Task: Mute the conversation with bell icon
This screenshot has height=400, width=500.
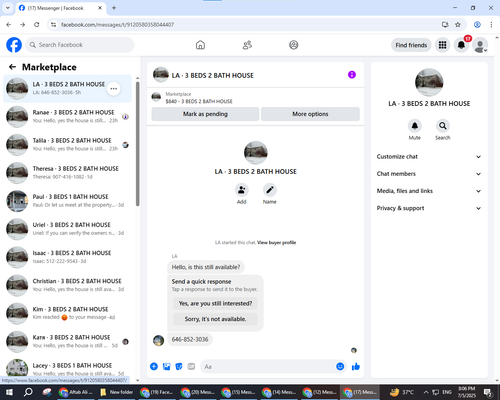Action: click(x=415, y=126)
